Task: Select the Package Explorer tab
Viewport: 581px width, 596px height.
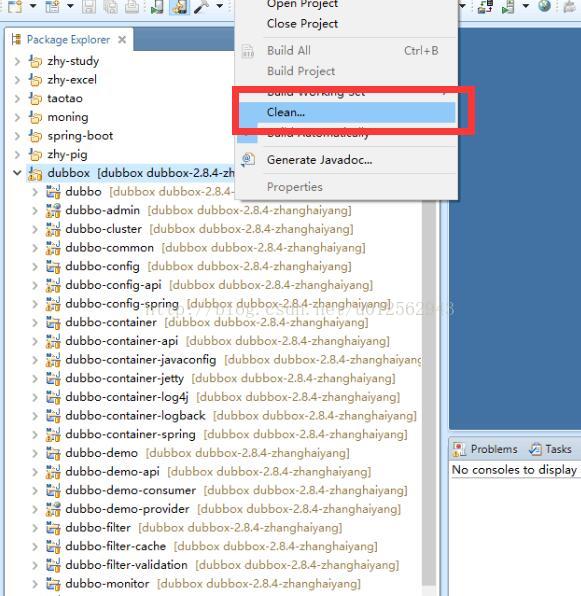Action: tap(68, 40)
